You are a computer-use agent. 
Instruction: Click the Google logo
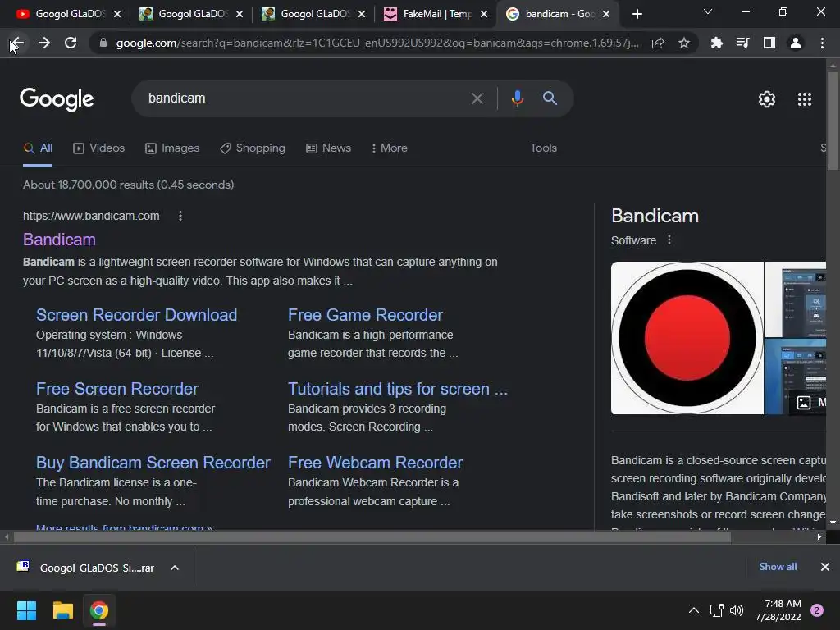[x=57, y=99]
